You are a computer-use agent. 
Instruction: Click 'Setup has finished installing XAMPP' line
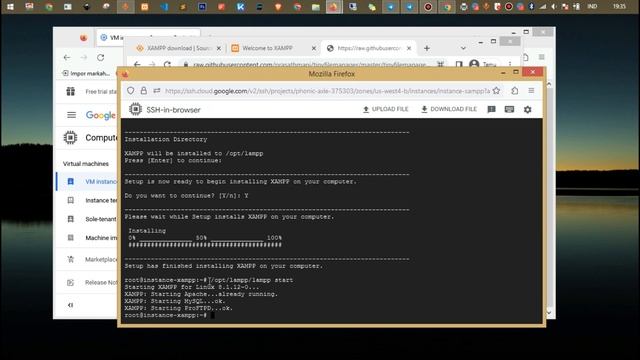[x=223, y=266]
